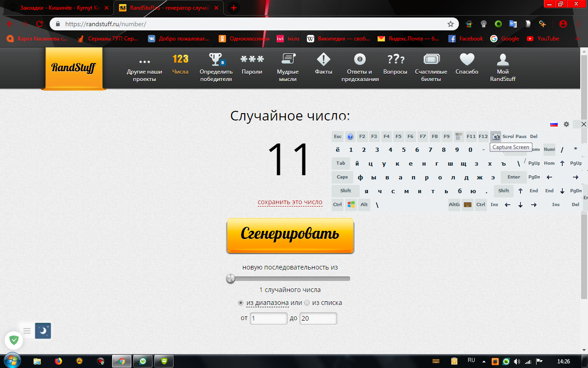Viewport: 588px width, 368px height.
Task: Click the "сохранить это число" link
Action: [290, 202]
